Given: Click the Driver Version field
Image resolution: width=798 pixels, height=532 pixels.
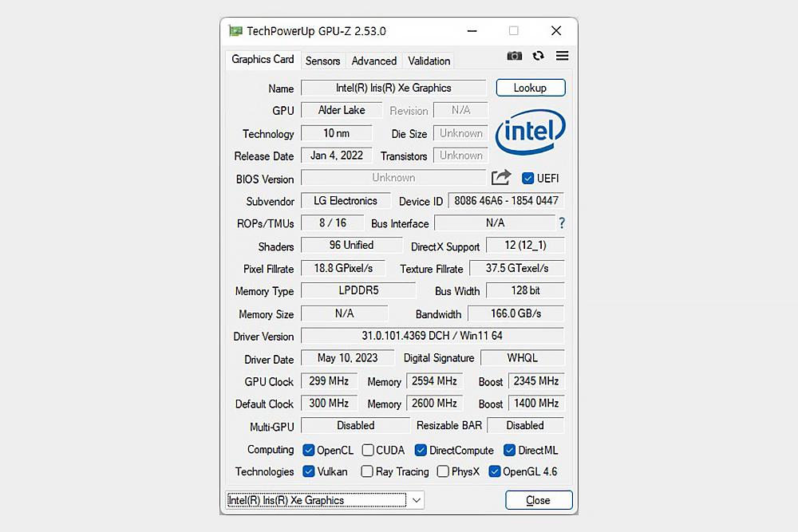Looking at the screenshot, I should 432,336.
